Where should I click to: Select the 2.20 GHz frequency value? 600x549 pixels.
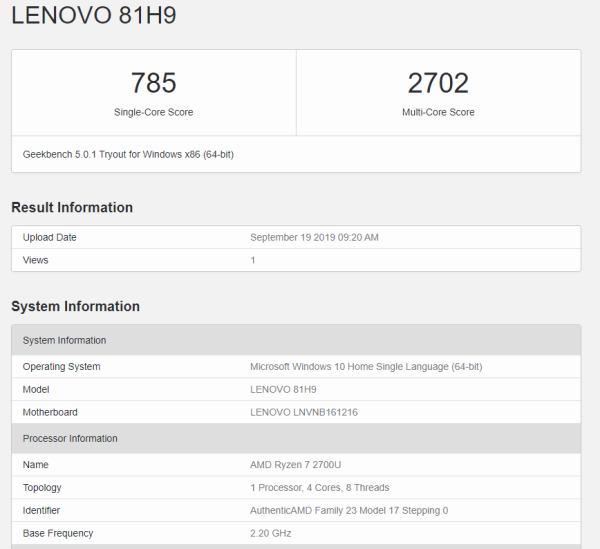271,533
